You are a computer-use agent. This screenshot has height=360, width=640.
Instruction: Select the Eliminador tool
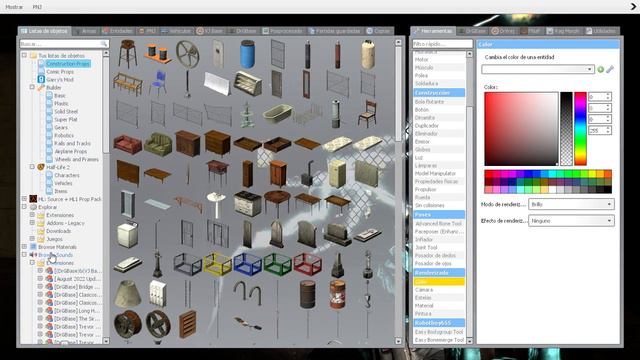(439, 133)
